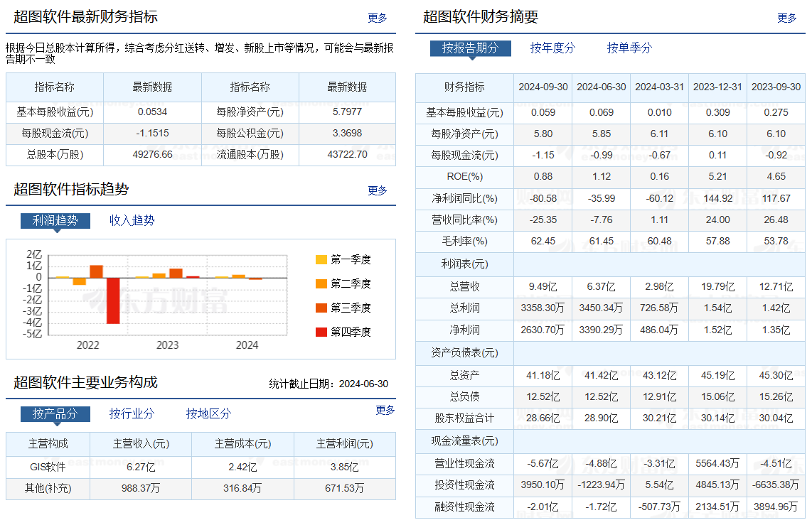
Task: Click 统计截止日期：2024-06-30 text
Action: pos(328,384)
